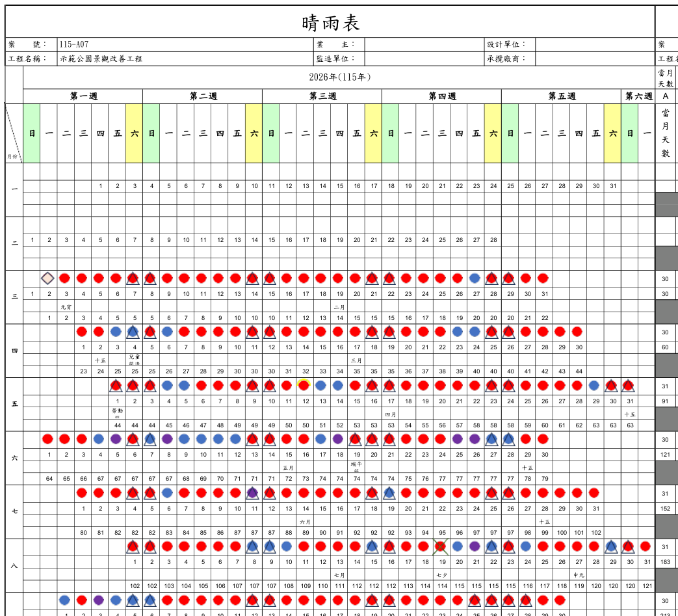The height and width of the screenshot is (616, 678).
Task: Select the empty field beside 設計單位：
Action: tap(595, 44)
